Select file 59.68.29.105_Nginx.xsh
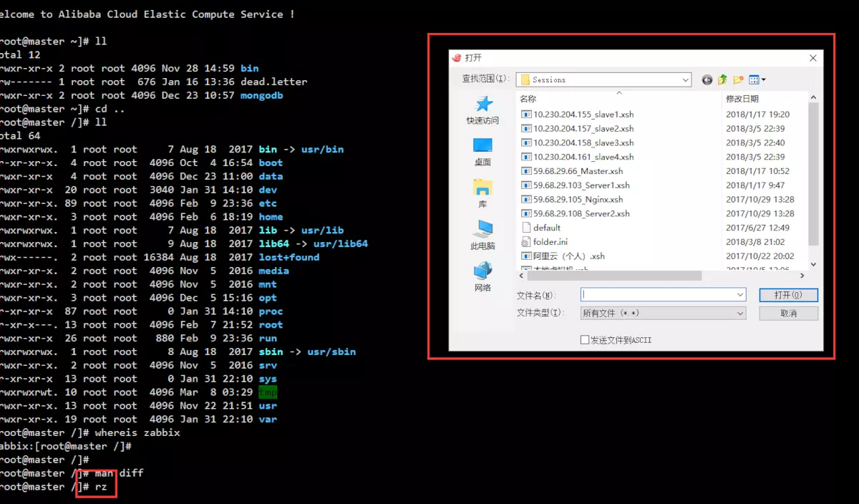 point(572,200)
